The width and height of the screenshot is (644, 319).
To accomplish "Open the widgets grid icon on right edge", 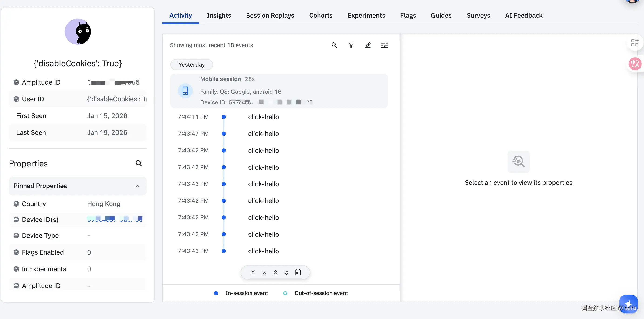I will [634, 43].
